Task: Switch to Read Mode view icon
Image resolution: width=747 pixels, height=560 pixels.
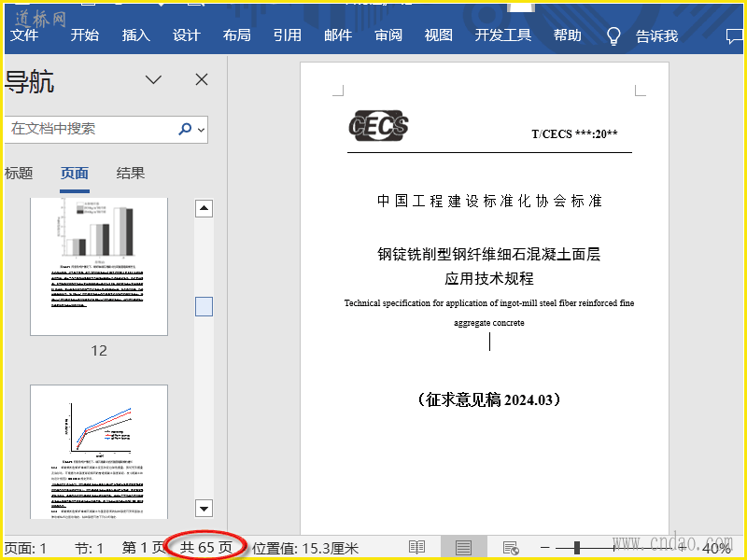Action: (x=416, y=548)
